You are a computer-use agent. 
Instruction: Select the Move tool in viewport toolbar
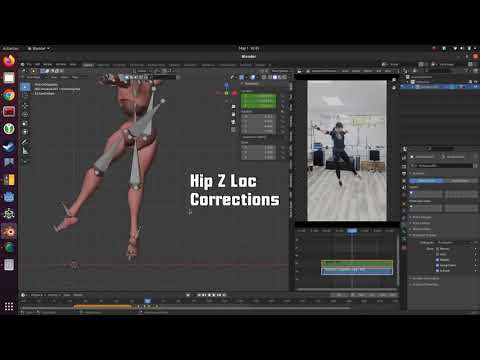(x=25, y=106)
